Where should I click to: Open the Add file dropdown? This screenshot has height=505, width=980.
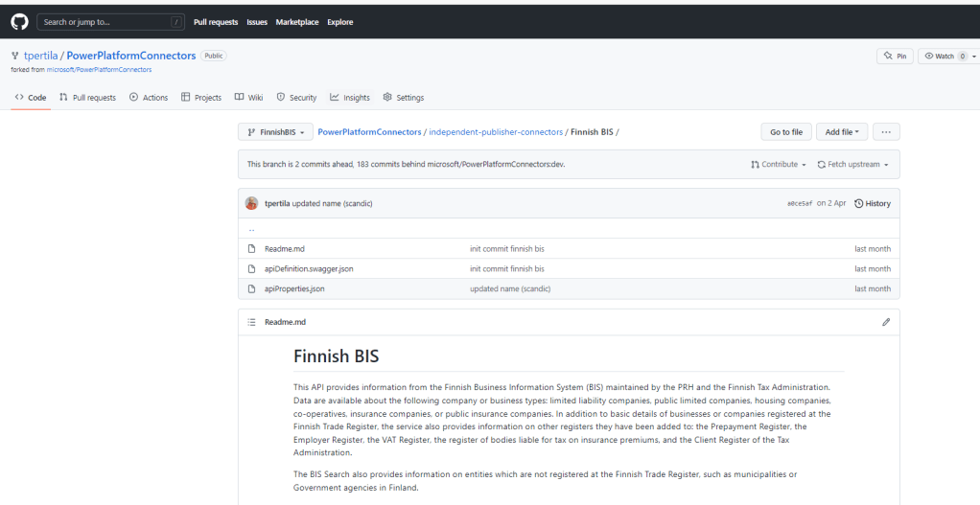(x=841, y=131)
